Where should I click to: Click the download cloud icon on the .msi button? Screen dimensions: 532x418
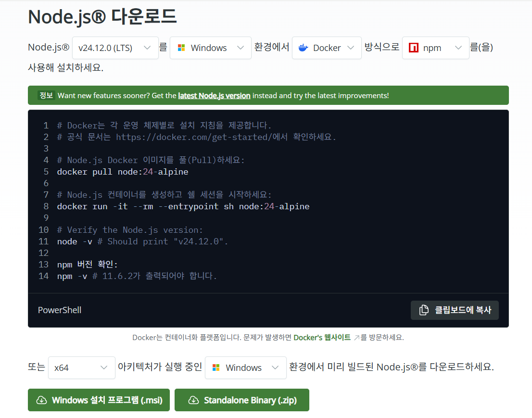pyautogui.click(x=41, y=400)
